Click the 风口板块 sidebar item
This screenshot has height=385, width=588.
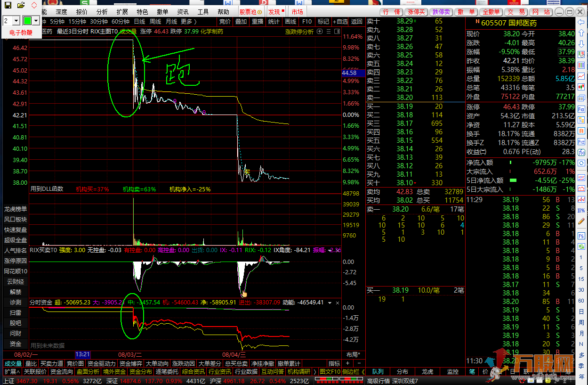[x=16, y=219]
